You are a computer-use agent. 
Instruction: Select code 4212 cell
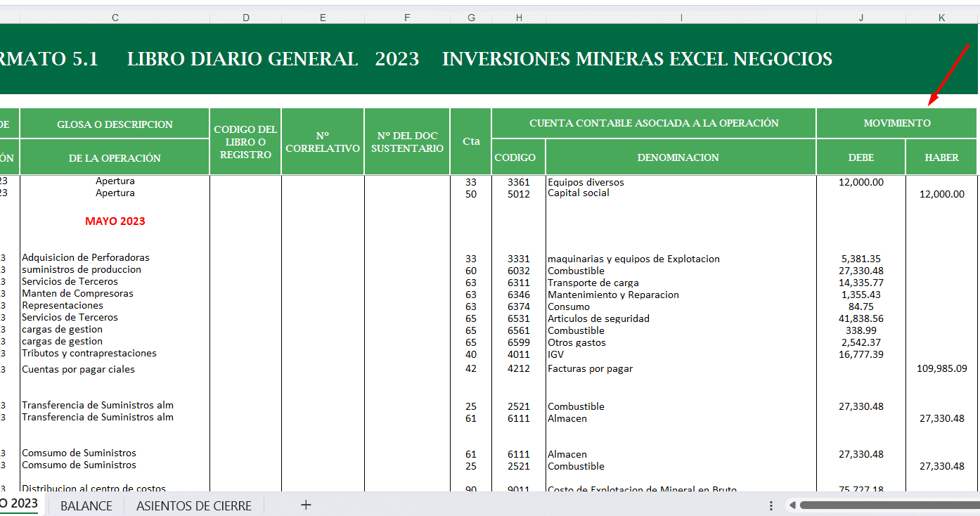pos(518,368)
